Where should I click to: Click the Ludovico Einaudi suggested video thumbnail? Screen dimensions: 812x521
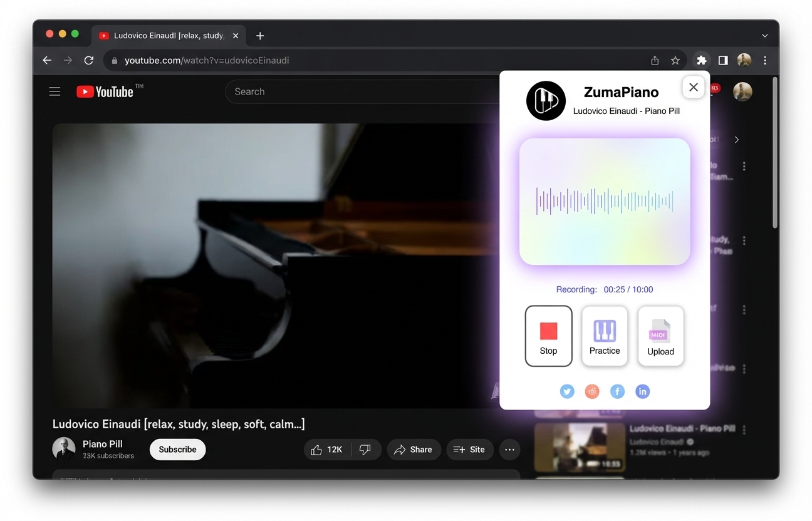[x=579, y=447]
